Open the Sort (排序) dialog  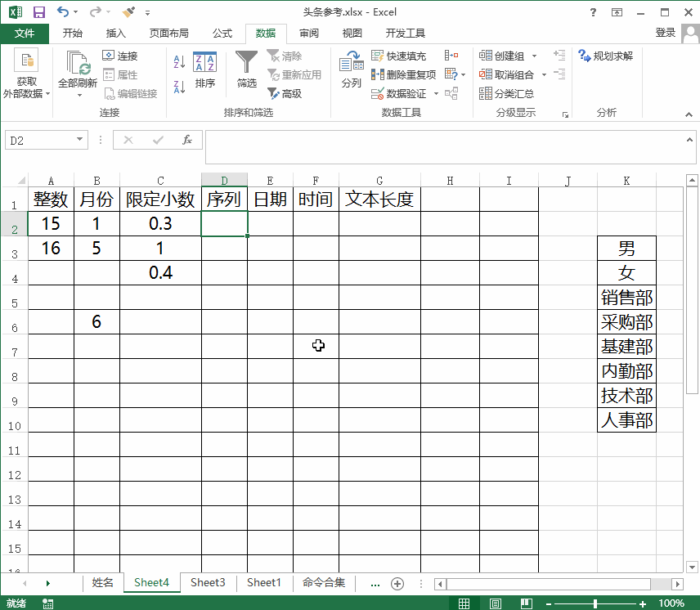point(205,70)
